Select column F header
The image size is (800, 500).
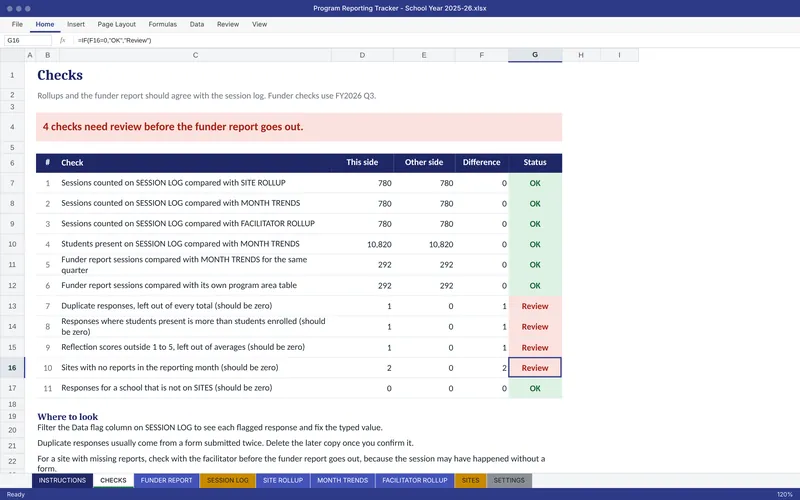[482, 55]
